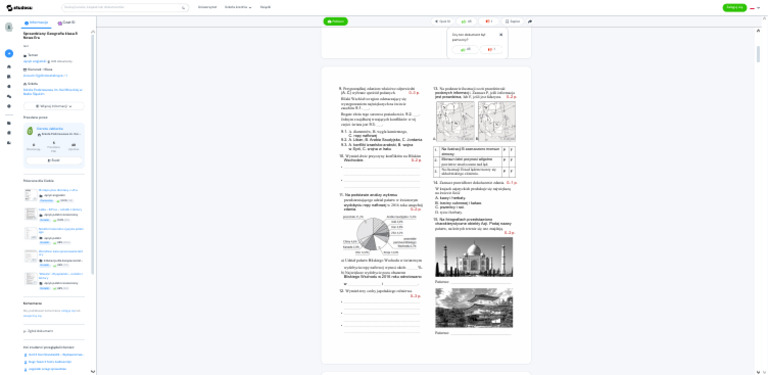This screenshot has height=375, width=768.
Task: Open the uploader's name link in the profile card
Action: pos(50,128)
